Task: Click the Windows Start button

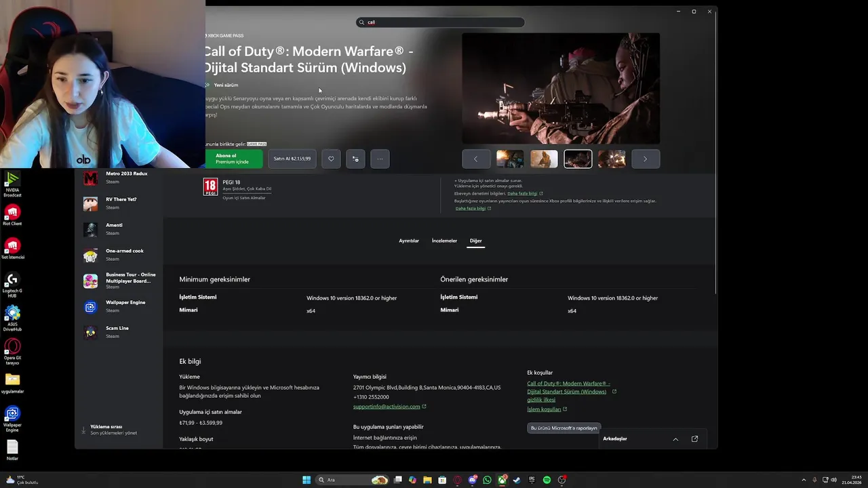Action: (x=307, y=480)
